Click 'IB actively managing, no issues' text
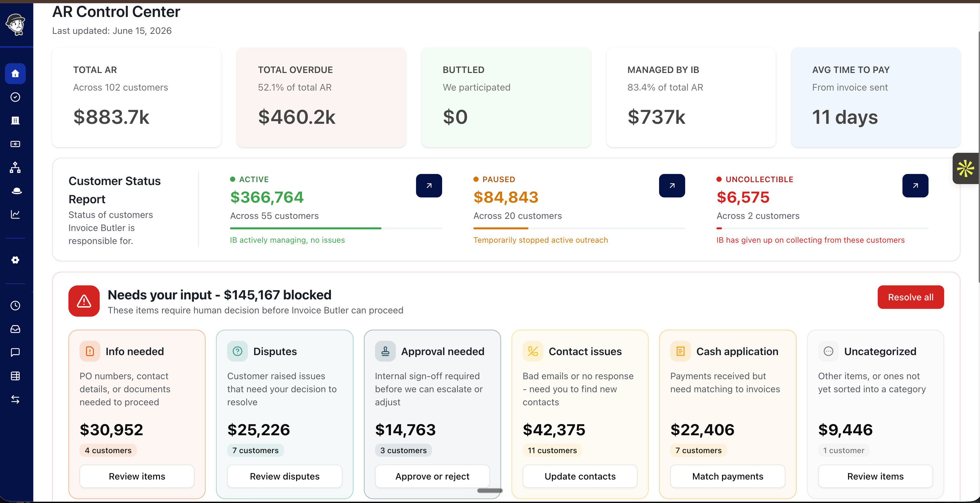Screen dimensions: 980x503 tap(287, 240)
